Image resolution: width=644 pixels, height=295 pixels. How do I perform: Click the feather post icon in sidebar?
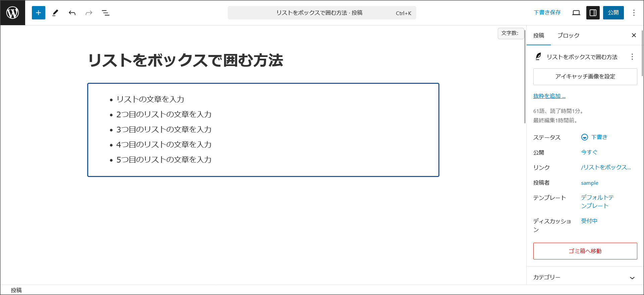tap(538, 57)
